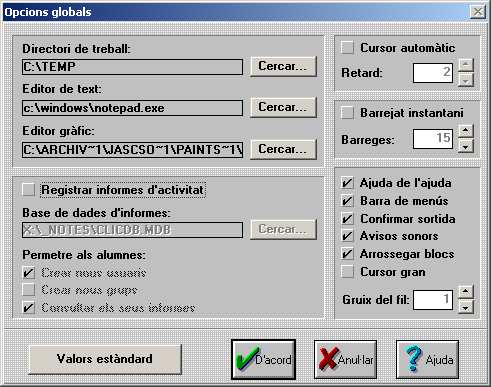Uncheck the Avisos sonors option
This screenshot has height=387, width=491.
(x=347, y=236)
